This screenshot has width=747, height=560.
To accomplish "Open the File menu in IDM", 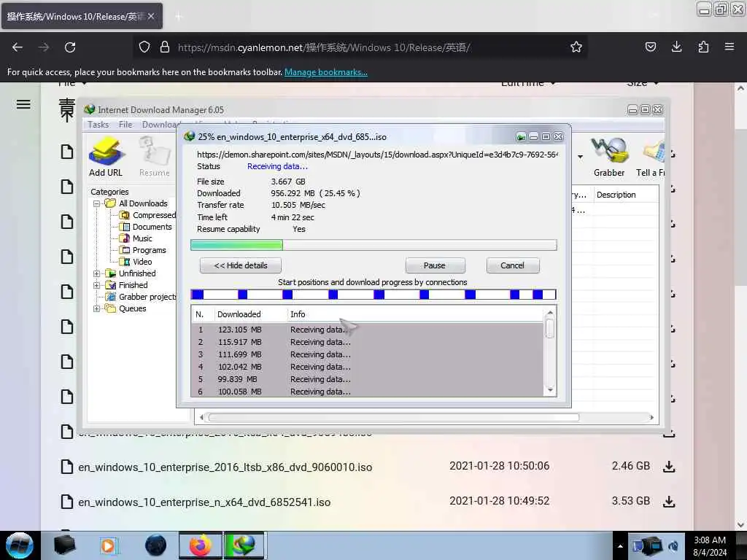I will 125,125.
